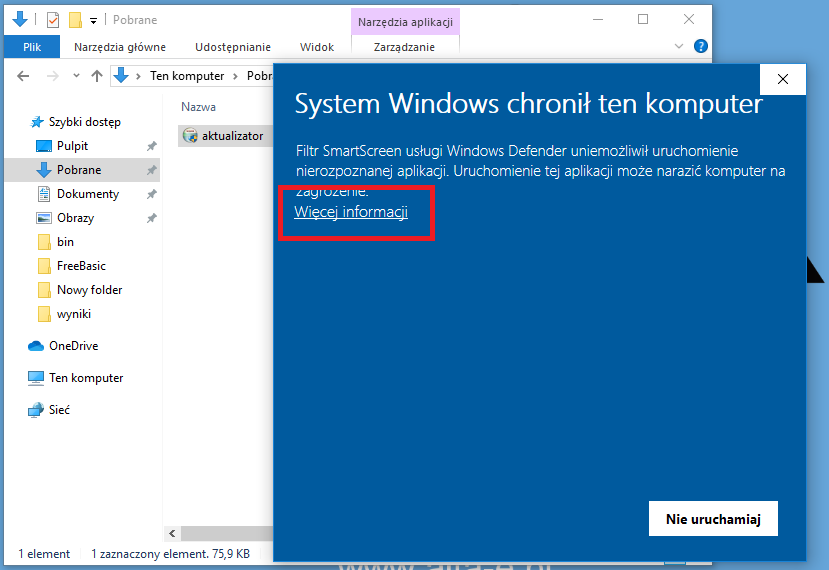The width and height of the screenshot is (829, 570).
Task: Expand the ribbon with the chevron
Action: pos(679,47)
